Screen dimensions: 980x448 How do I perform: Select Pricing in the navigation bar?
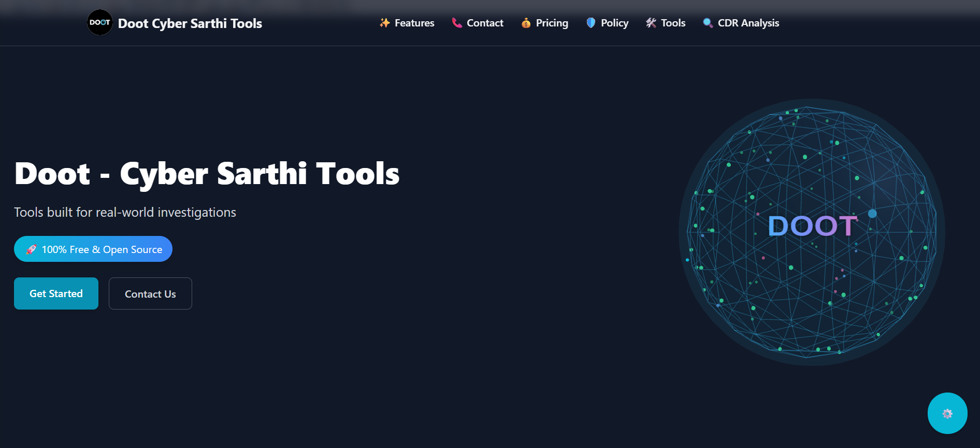(x=552, y=23)
